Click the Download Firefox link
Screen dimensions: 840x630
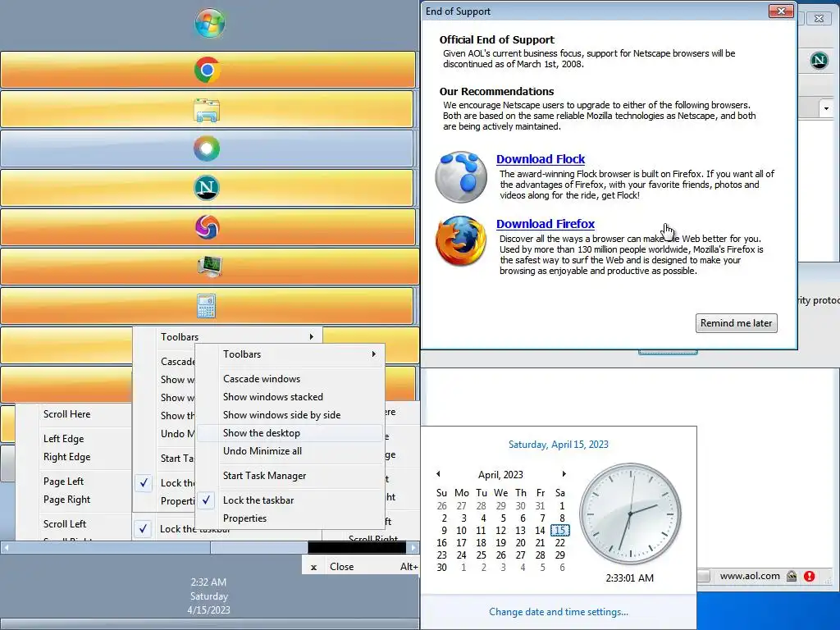pos(546,224)
